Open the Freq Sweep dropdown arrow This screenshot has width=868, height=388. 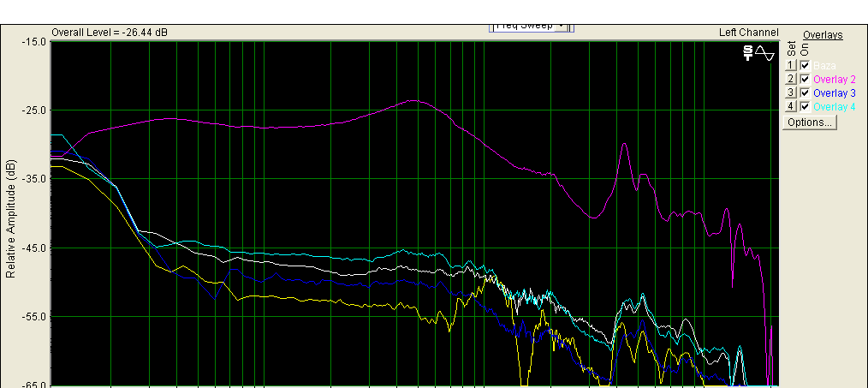pyautogui.click(x=562, y=27)
